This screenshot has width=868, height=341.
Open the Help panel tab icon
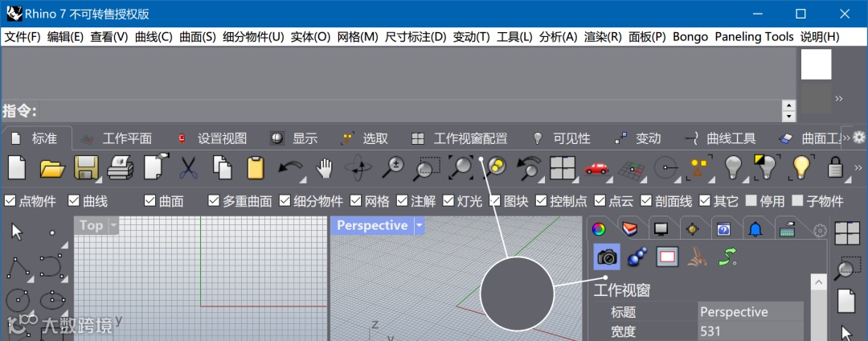click(723, 228)
